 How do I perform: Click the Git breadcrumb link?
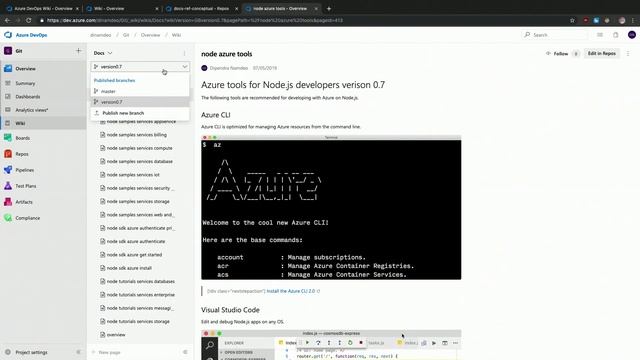tap(126, 35)
